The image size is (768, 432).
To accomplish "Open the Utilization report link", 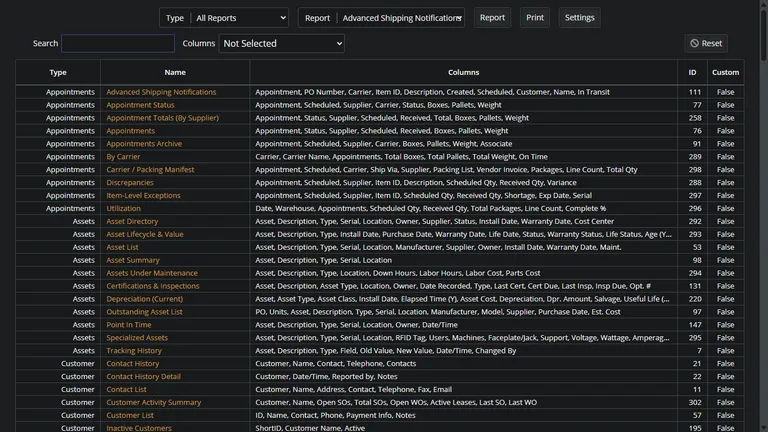I will tap(123, 209).
